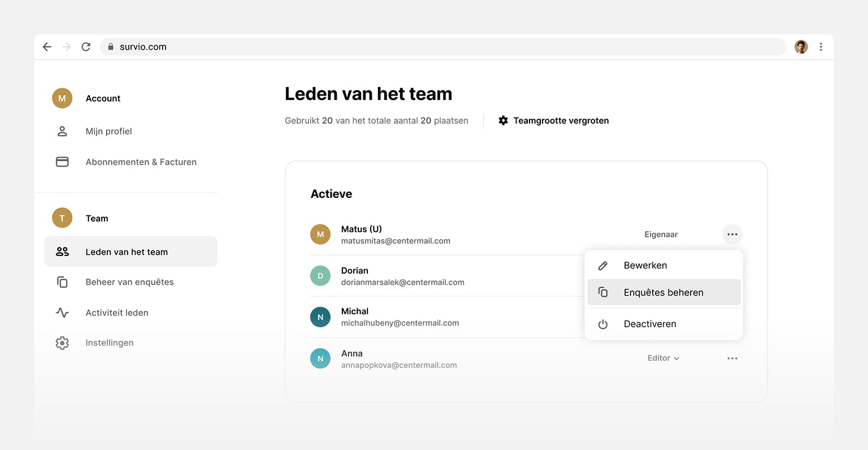The width and height of the screenshot is (868, 450).
Task: Click the pencil icon next to Bewerken
Action: [602, 265]
